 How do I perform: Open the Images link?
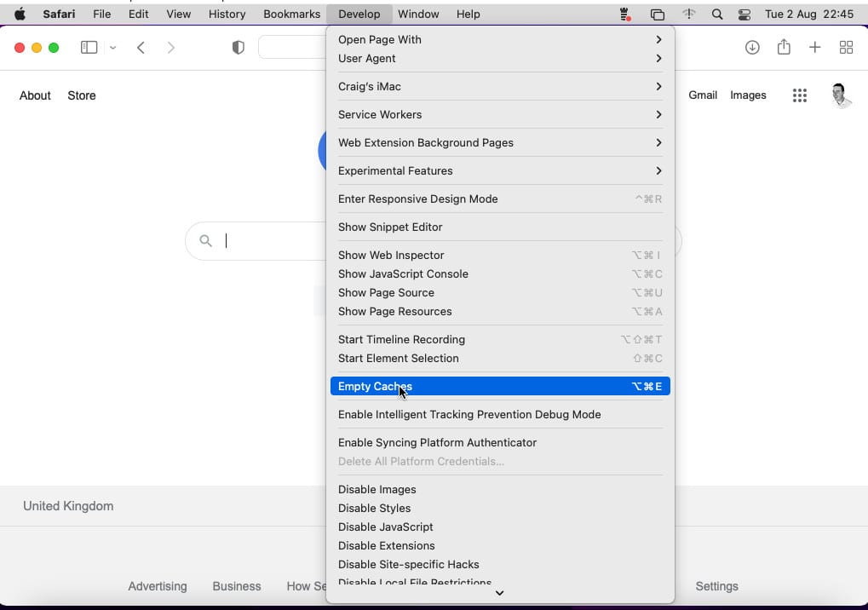point(748,95)
